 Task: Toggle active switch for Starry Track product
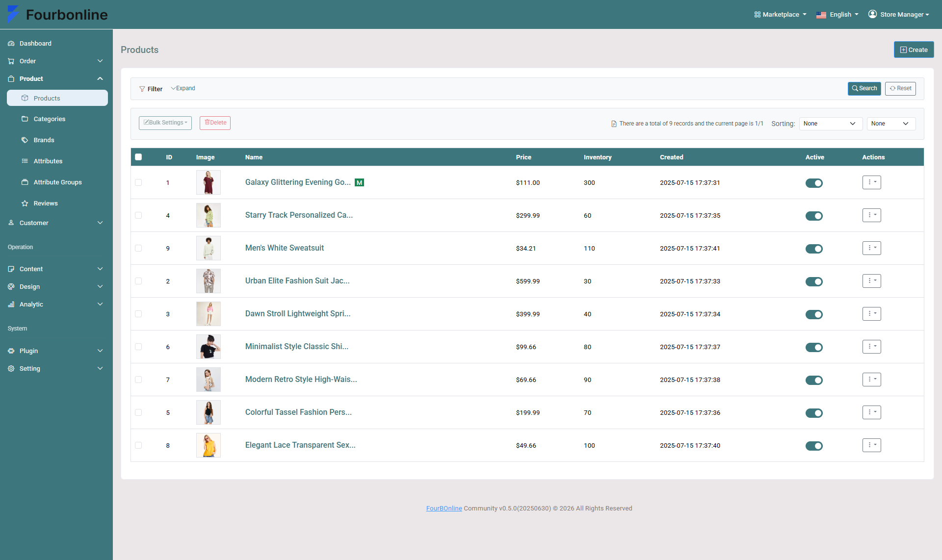coord(814,216)
